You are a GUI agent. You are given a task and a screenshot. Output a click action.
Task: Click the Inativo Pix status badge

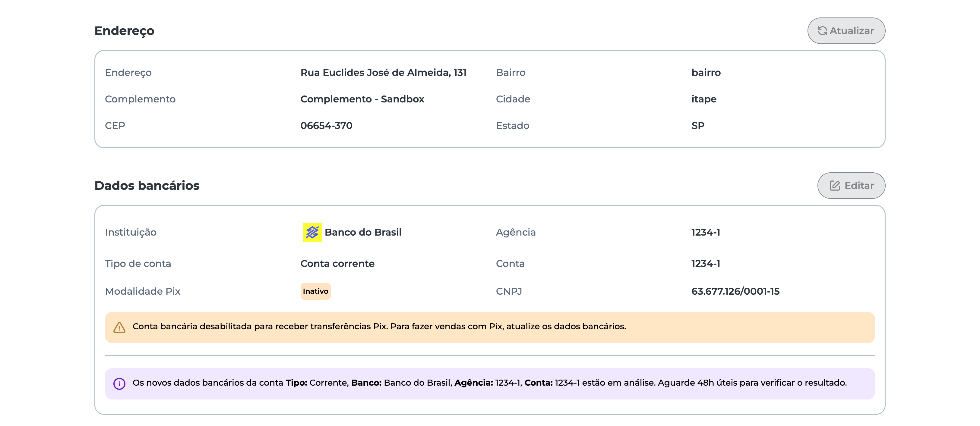[x=315, y=291]
